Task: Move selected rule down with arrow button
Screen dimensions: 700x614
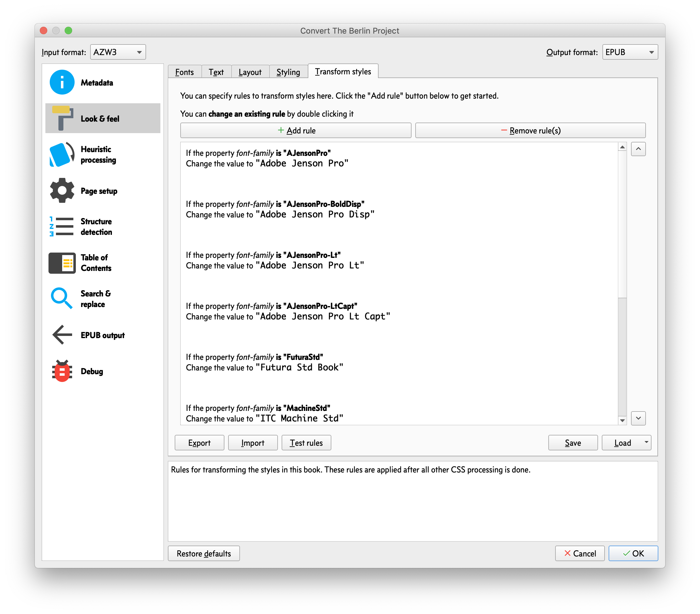Action: pos(638,418)
